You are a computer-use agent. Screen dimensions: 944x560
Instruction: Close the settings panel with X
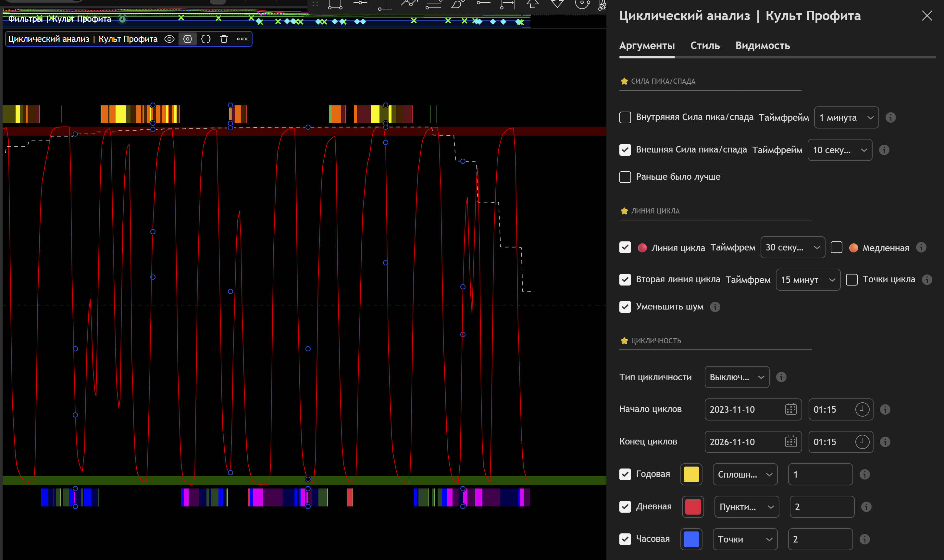pos(927,16)
